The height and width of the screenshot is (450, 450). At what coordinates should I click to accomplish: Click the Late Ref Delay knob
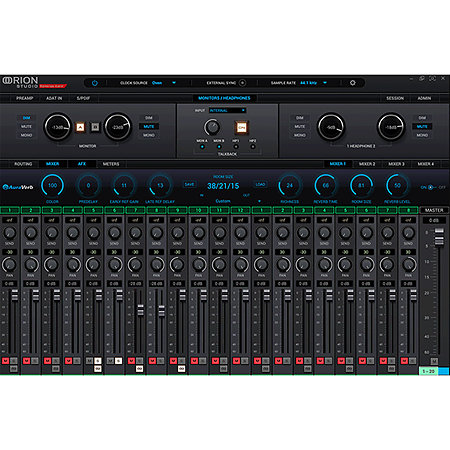coord(160,185)
